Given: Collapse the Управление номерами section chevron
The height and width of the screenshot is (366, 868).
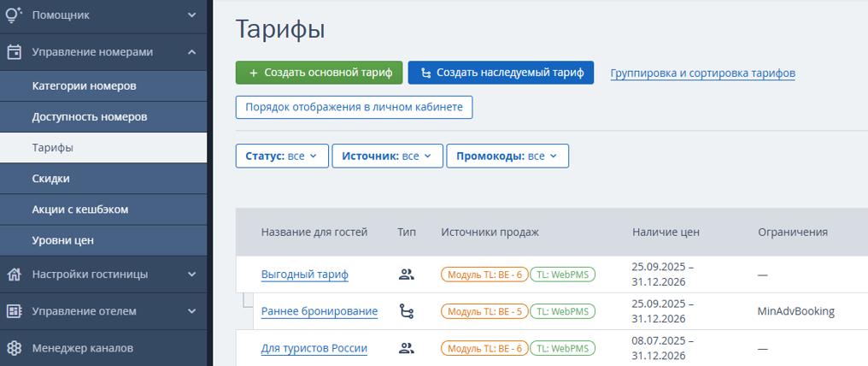Looking at the screenshot, I should [x=191, y=52].
